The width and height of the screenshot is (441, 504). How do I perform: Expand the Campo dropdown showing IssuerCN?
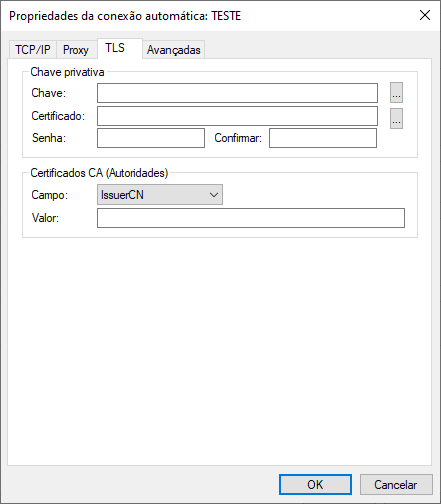(160, 195)
